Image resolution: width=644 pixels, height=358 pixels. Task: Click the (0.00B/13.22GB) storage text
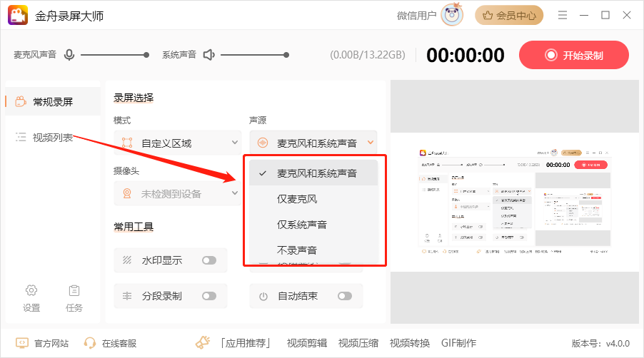(368, 55)
